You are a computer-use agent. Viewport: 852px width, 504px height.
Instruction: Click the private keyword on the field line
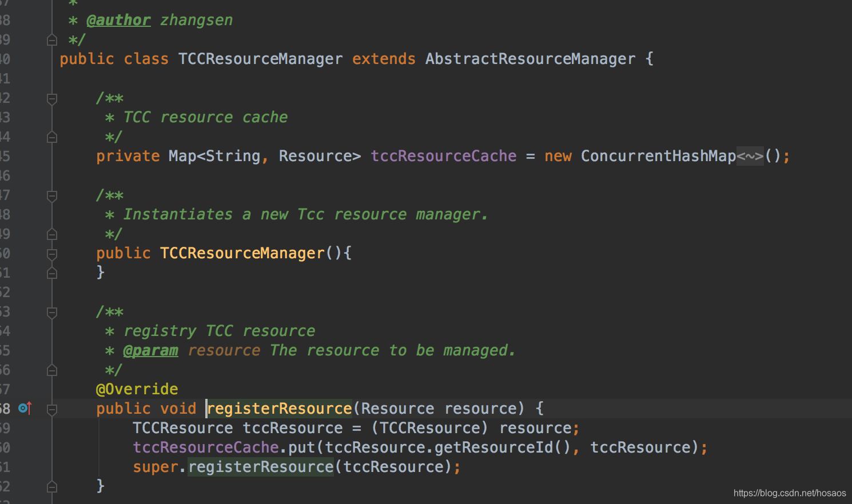pyautogui.click(x=128, y=156)
